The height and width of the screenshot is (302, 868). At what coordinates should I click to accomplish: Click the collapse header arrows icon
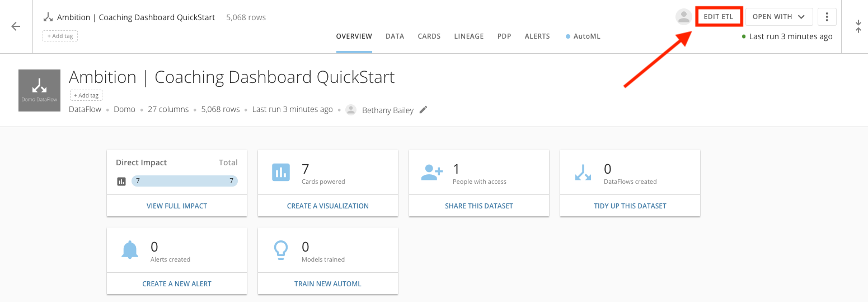(858, 26)
